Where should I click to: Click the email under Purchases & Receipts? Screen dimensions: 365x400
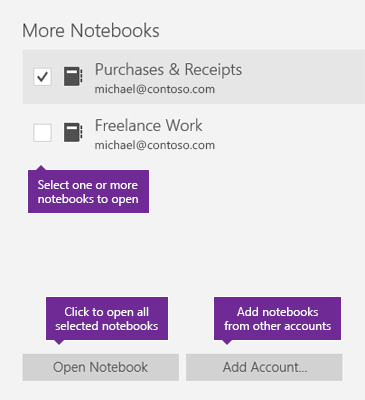[x=155, y=89]
